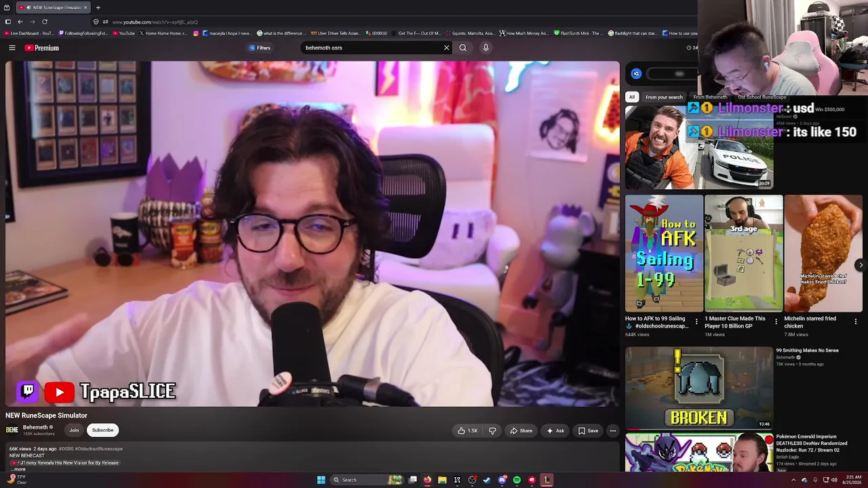Screen dimensions: 868x488
Task: Open the 'FlashTorch Mini' bookmark
Action: [578, 33]
